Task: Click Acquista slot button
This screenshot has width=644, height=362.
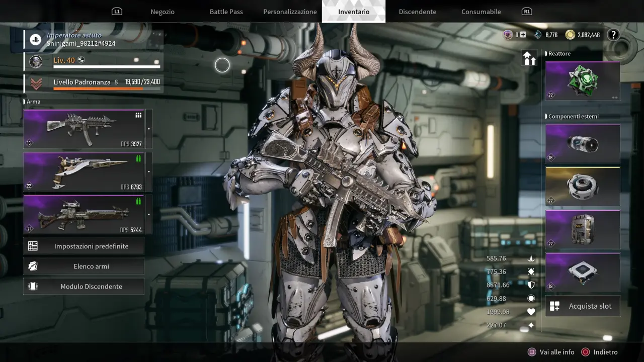Action: pos(583,306)
